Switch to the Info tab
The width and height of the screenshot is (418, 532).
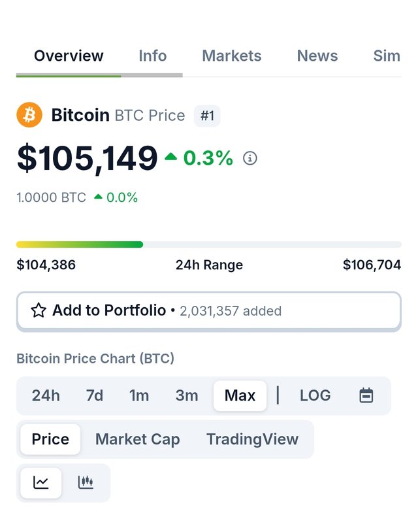pyautogui.click(x=153, y=56)
